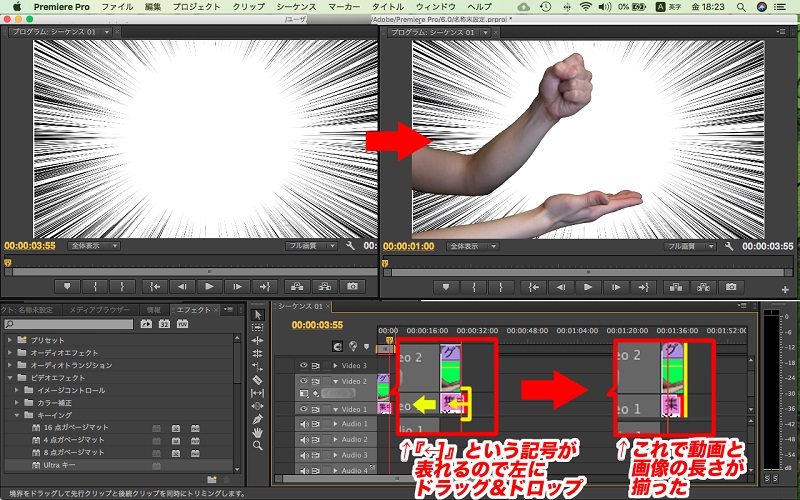Switch to the 情報 tab
Screen dimensions: 800x500
154,310
